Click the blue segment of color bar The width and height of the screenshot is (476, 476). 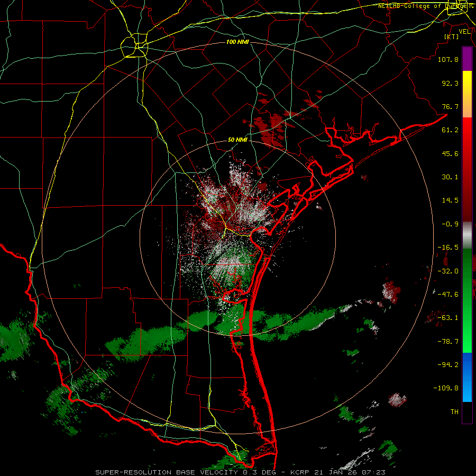[x=467, y=377]
